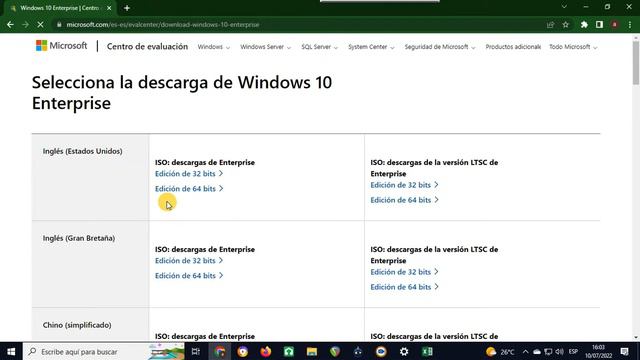Click the browser forward arrow
The height and width of the screenshot is (360, 640).
25,25
